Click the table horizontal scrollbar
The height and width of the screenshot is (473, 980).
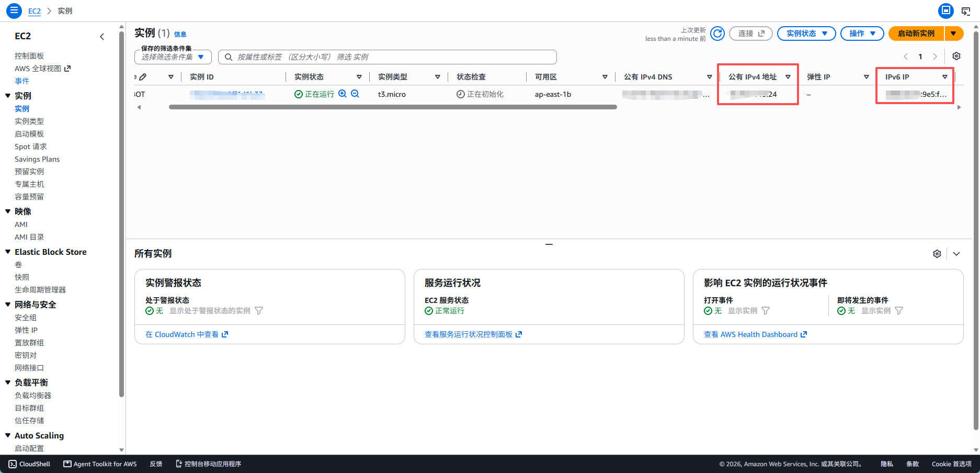tap(393, 107)
